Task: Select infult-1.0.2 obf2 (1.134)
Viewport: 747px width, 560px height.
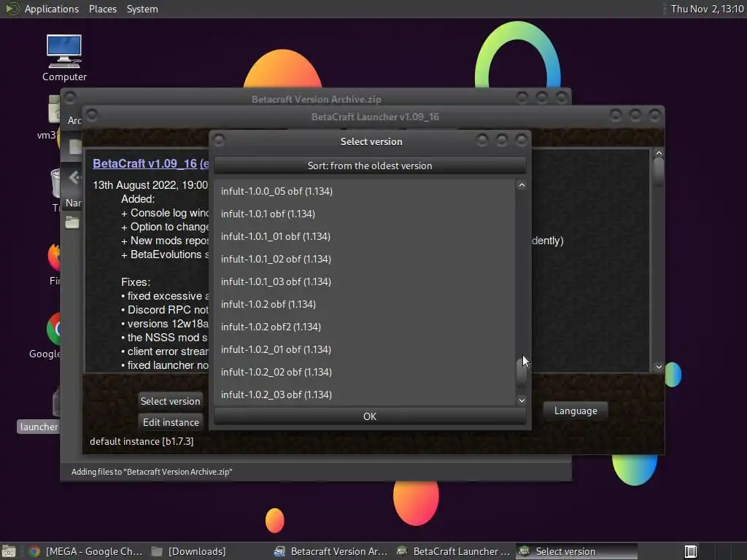Action: (x=365, y=327)
